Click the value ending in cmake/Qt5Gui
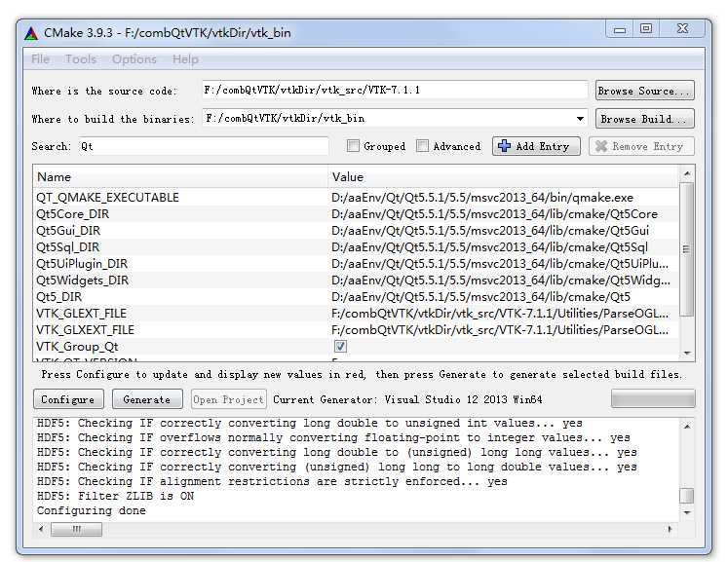Image resolution: width=728 pixels, height=562 pixels. coord(490,231)
